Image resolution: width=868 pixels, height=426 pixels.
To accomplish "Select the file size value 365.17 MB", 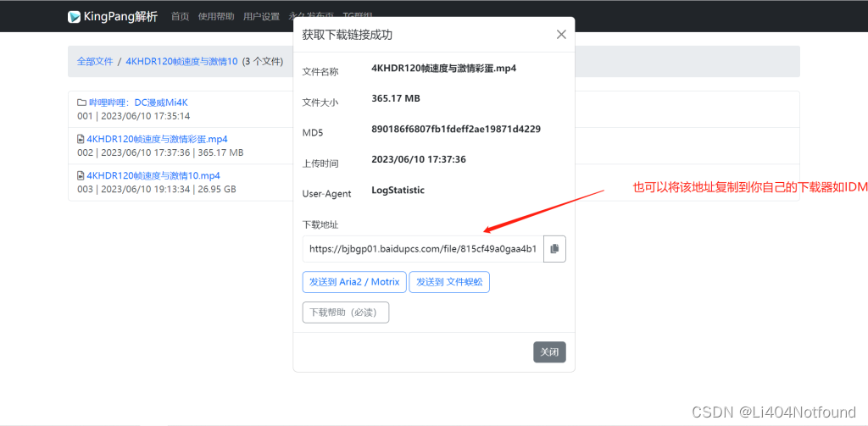I will 396,98.
